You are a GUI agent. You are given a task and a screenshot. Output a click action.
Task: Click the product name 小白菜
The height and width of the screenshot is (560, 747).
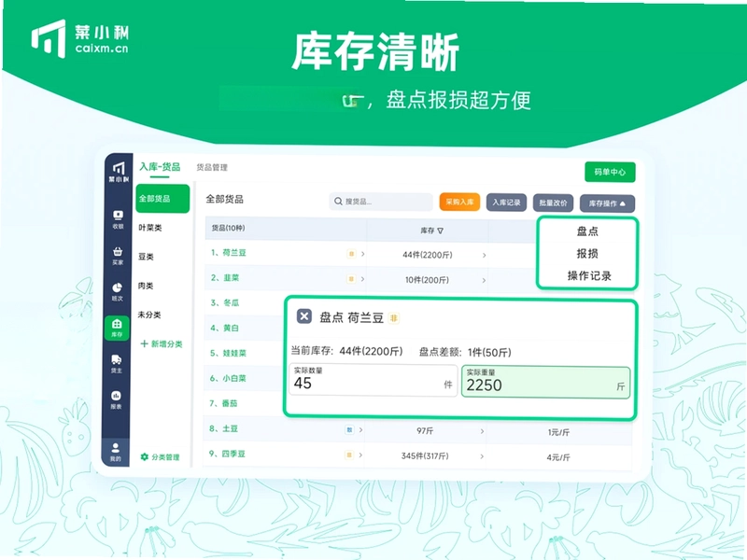click(234, 378)
